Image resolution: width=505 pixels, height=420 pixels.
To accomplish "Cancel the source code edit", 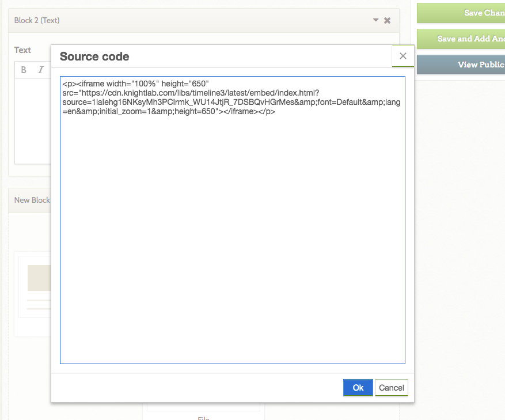I will pyautogui.click(x=392, y=388).
